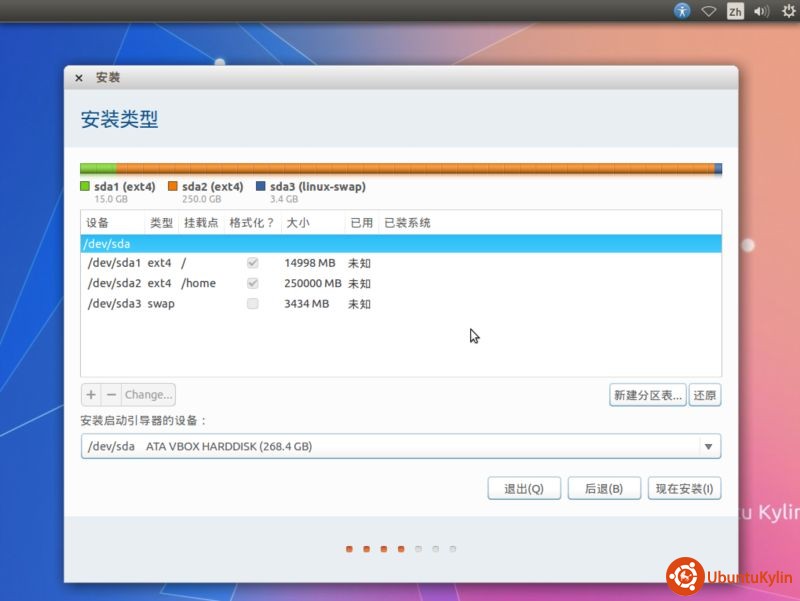Close the installer window
800x601 pixels.
coord(79,78)
